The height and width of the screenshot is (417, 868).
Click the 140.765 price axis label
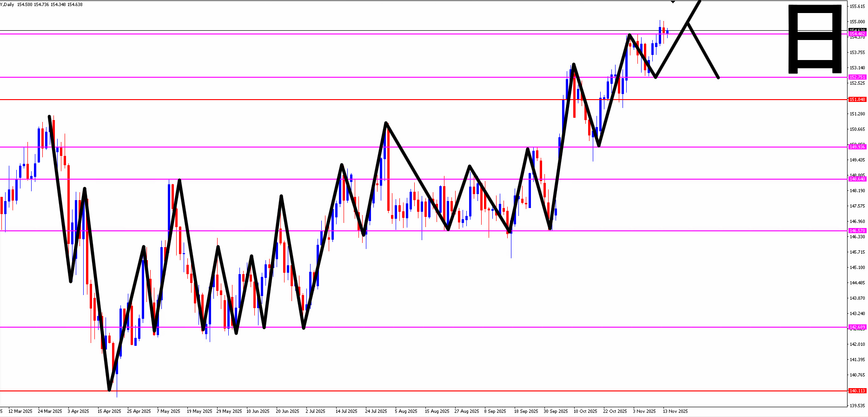(x=857, y=375)
